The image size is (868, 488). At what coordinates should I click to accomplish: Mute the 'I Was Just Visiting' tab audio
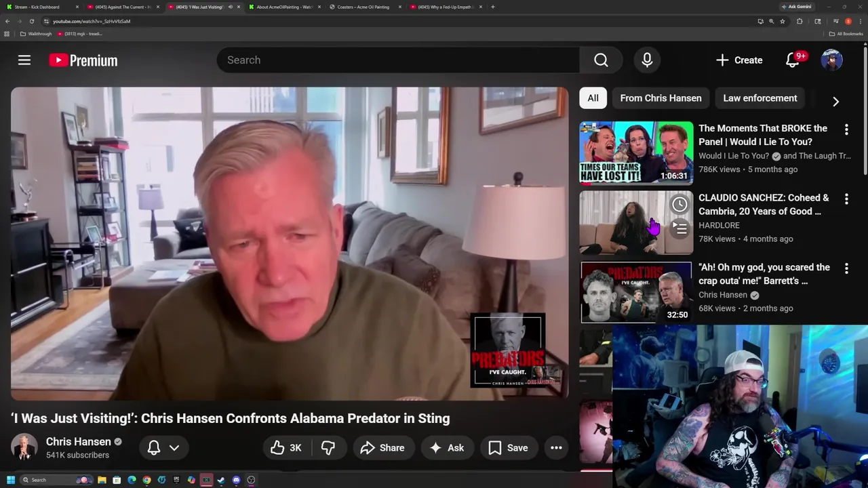pyautogui.click(x=230, y=7)
